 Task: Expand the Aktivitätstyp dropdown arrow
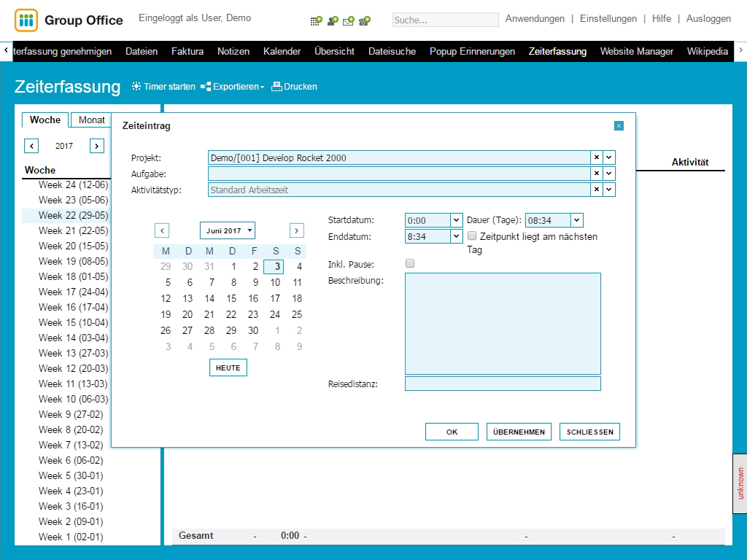pos(609,190)
